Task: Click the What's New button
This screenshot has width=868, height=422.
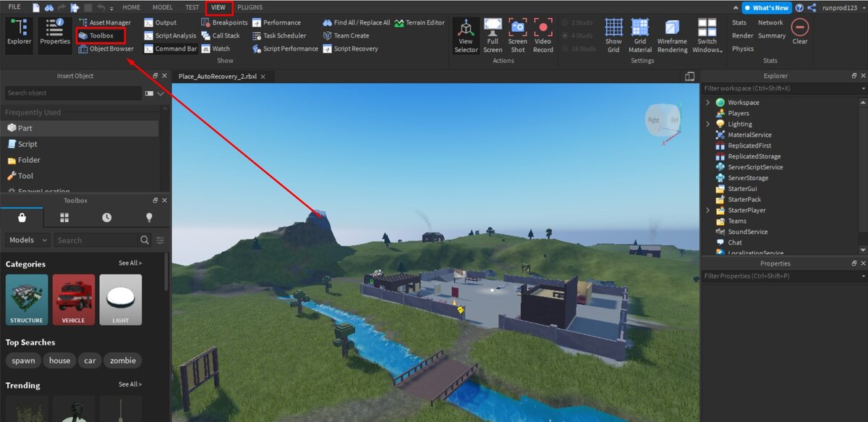Action: [766, 7]
